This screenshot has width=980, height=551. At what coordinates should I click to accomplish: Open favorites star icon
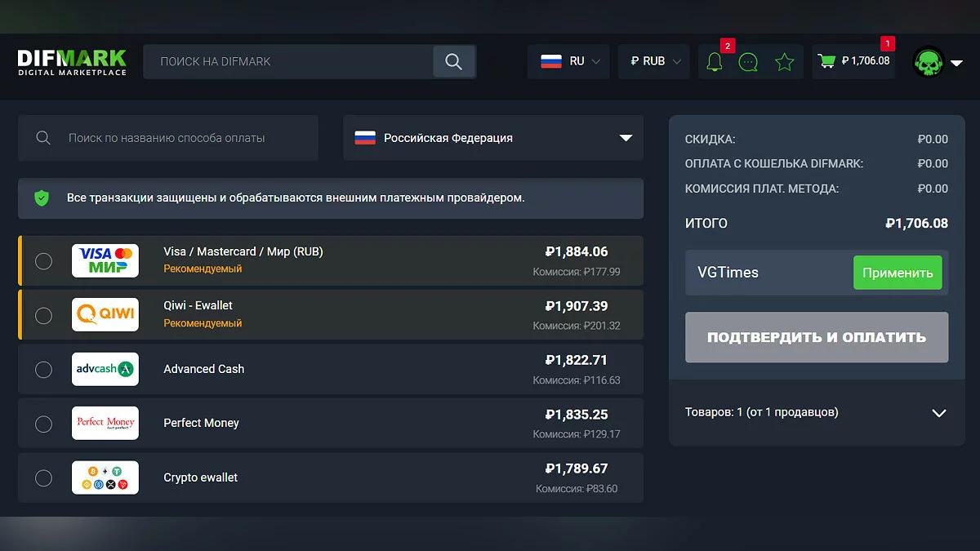(x=784, y=61)
